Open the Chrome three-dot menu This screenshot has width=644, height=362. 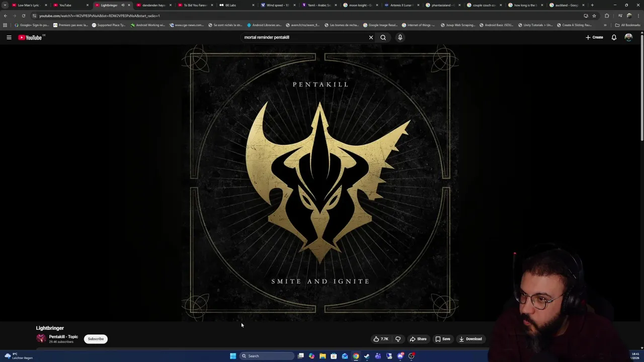(638, 16)
